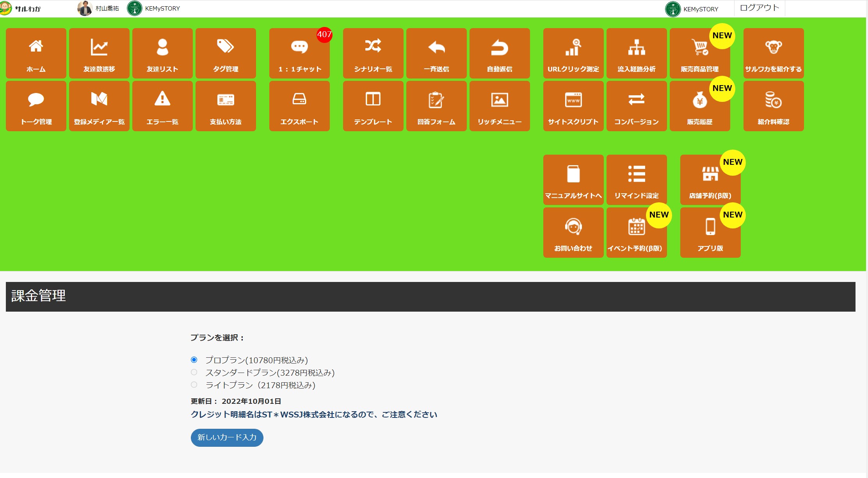Image resolution: width=868 pixels, height=478 pixels.
Task: Open 登録メディア一覧 tile
Action: (99, 106)
